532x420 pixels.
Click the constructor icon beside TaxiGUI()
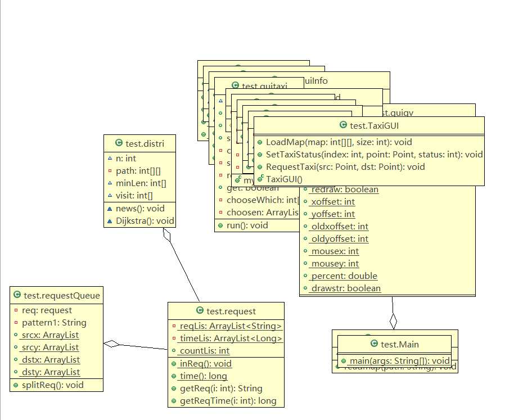tap(260, 179)
